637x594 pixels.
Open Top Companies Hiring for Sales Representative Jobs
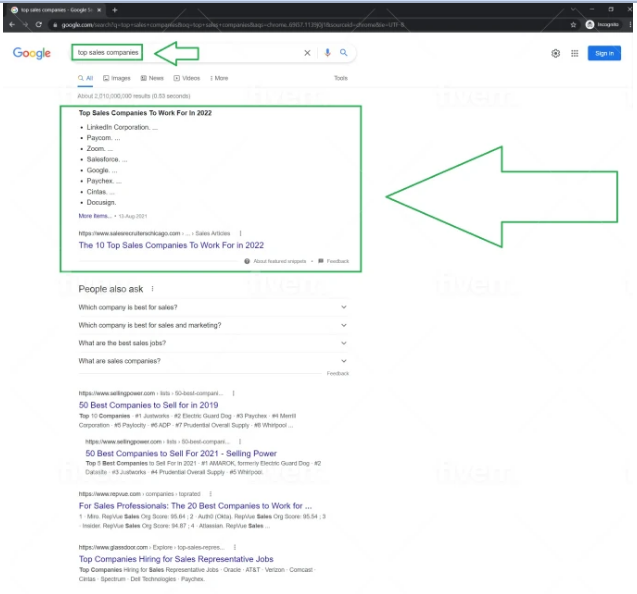click(x=176, y=559)
